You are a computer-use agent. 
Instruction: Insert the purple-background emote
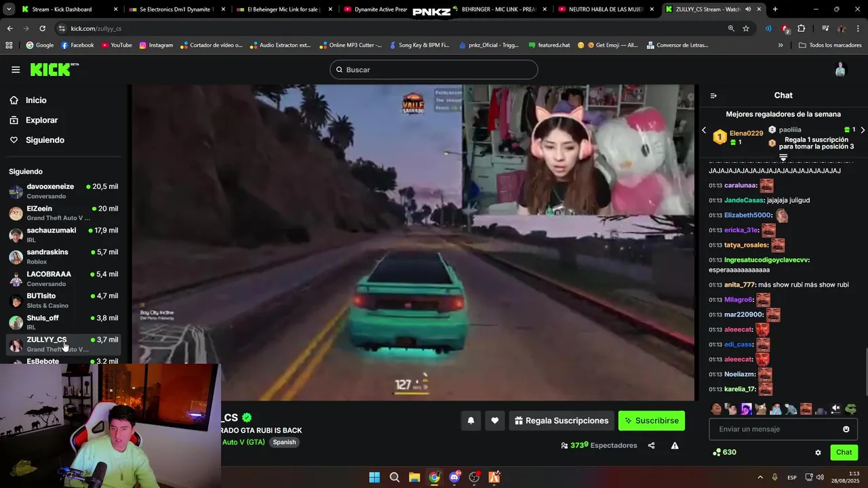click(x=746, y=409)
